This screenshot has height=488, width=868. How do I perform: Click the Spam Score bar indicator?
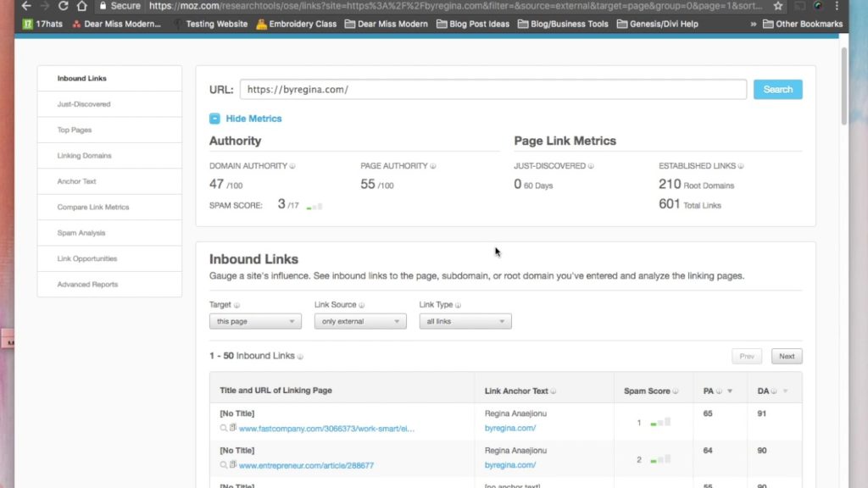click(x=314, y=207)
